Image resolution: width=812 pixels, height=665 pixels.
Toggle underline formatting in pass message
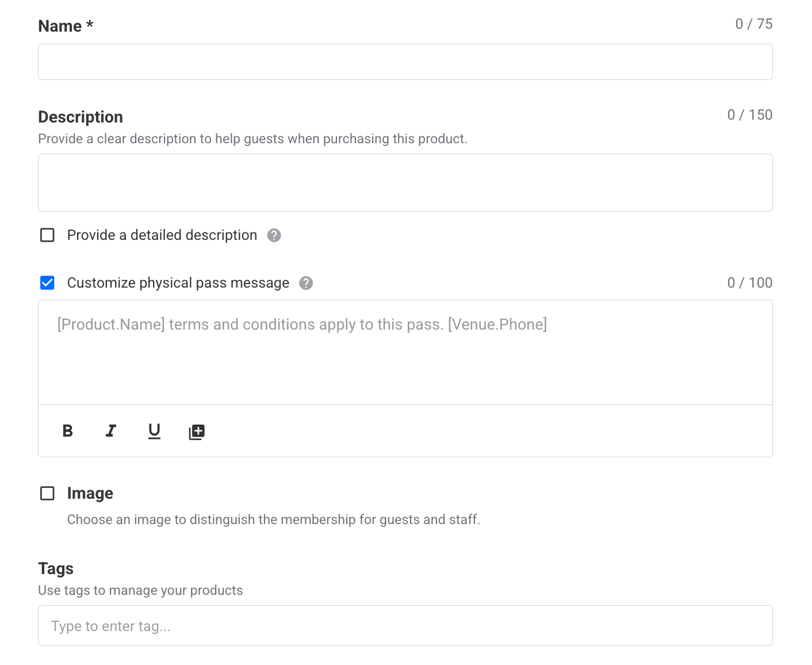pos(154,431)
